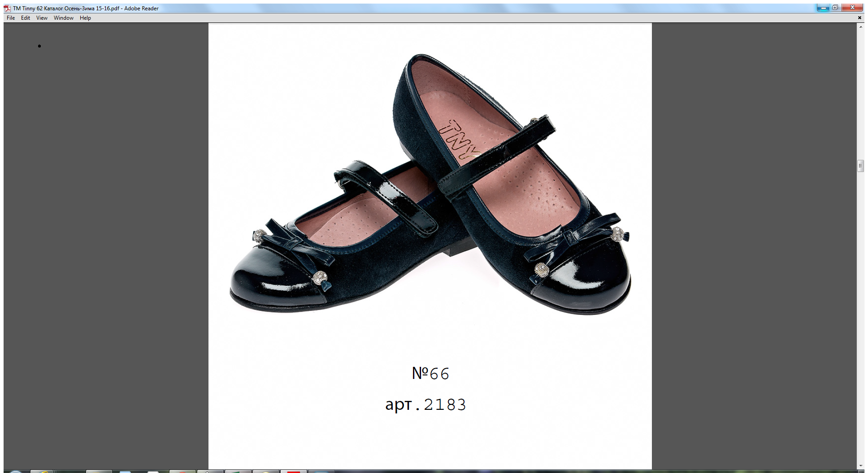This screenshot has width=868, height=473.
Task: Click the Adobe Reader PDF icon in title bar
Action: (x=7, y=8)
